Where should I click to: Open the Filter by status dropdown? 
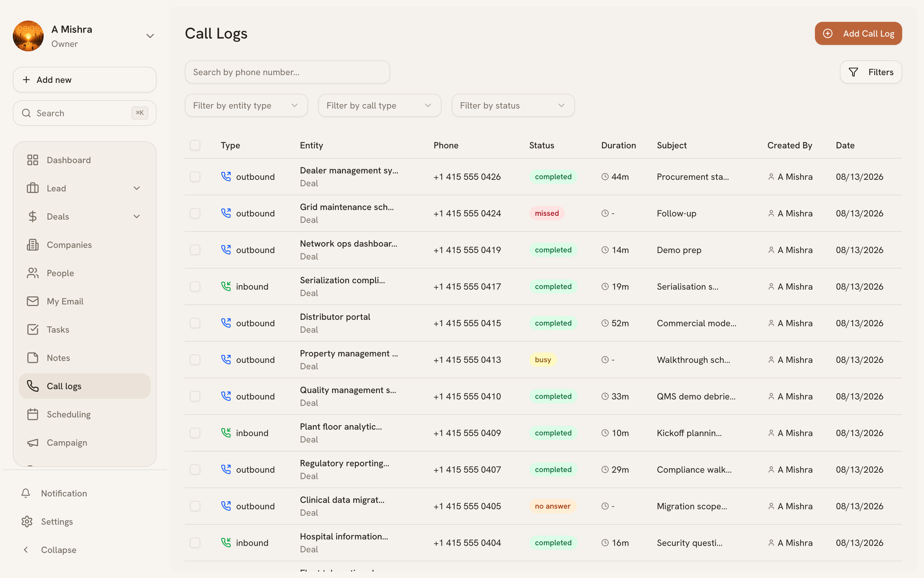[513, 105]
